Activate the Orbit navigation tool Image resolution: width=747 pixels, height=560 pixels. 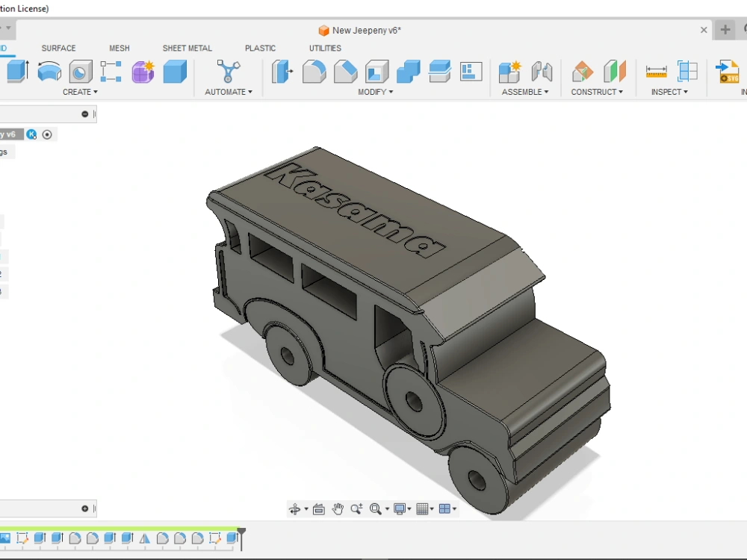294,509
